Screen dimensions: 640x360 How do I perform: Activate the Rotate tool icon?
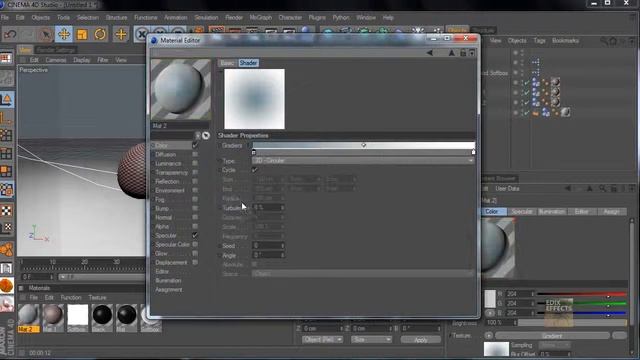point(100,34)
